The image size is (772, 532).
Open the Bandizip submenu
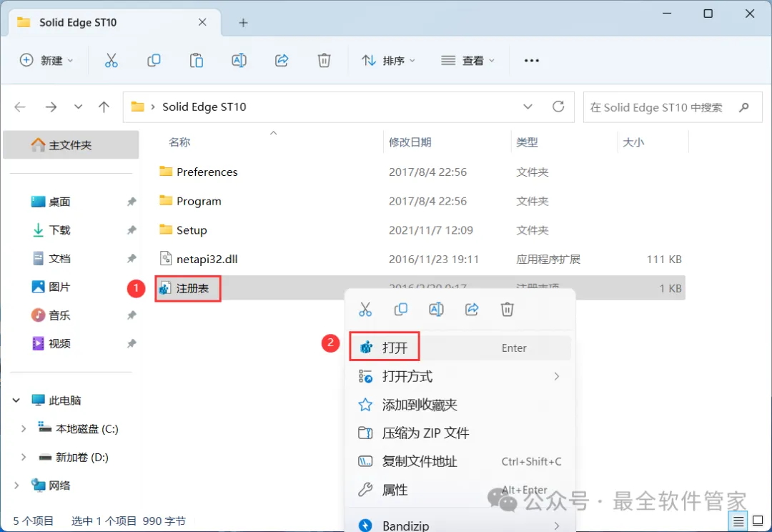(x=460, y=525)
